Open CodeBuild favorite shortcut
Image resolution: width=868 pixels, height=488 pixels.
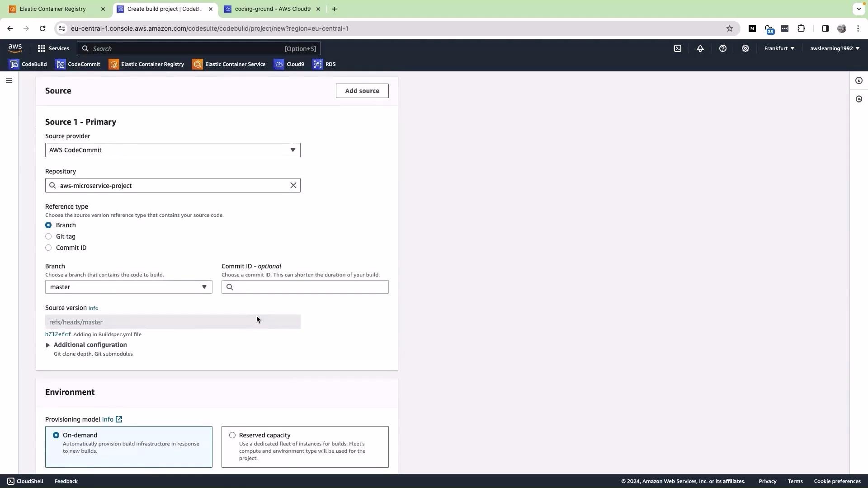(28, 64)
